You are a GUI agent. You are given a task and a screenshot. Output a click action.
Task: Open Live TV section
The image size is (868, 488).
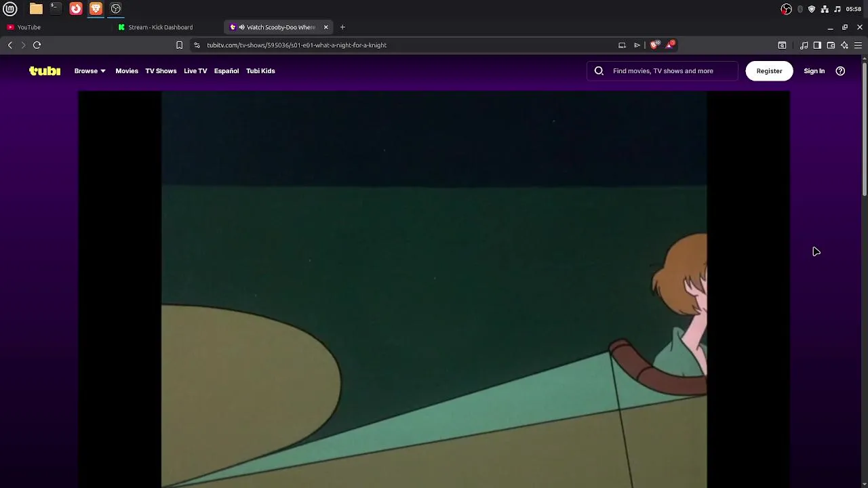point(195,70)
